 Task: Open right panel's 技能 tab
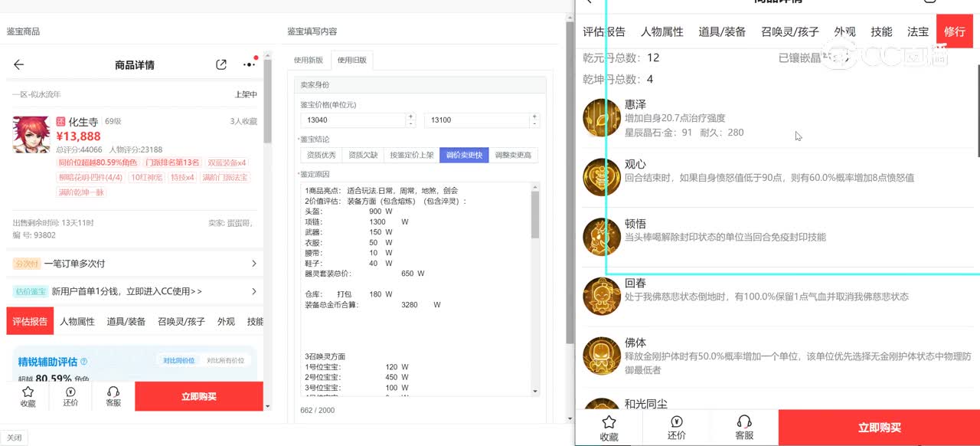[881, 31]
